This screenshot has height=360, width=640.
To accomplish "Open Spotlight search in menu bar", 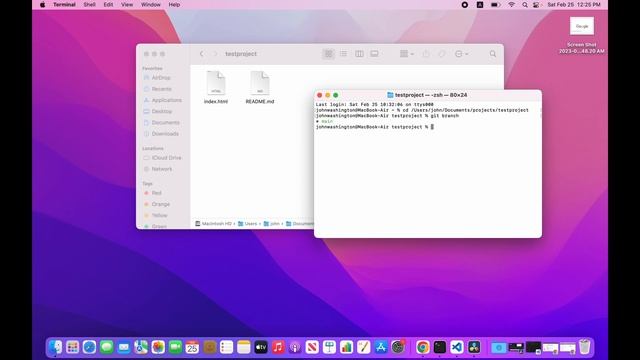I will click(x=525, y=5).
